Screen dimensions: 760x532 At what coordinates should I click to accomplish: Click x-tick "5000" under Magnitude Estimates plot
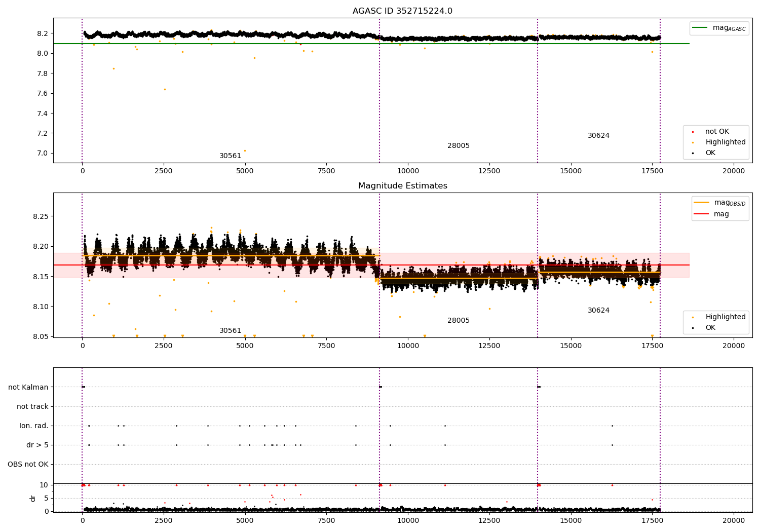[x=245, y=346]
